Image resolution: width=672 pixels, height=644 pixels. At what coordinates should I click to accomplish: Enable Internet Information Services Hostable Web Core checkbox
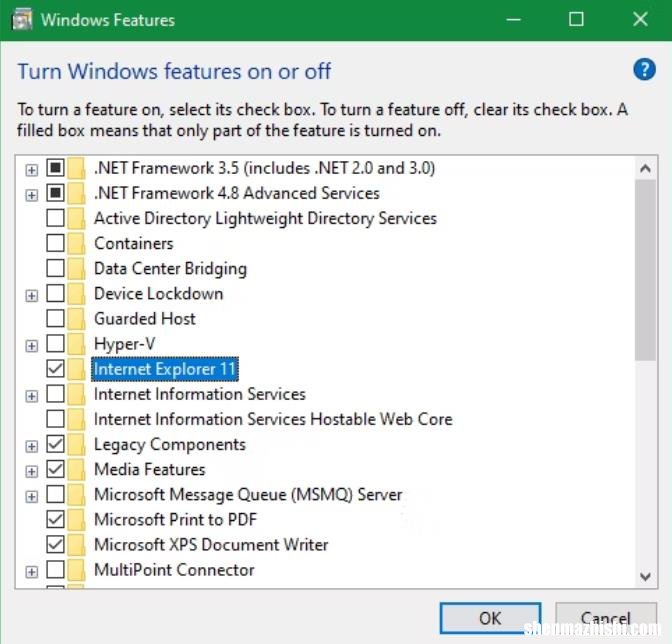pyautogui.click(x=55, y=419)
